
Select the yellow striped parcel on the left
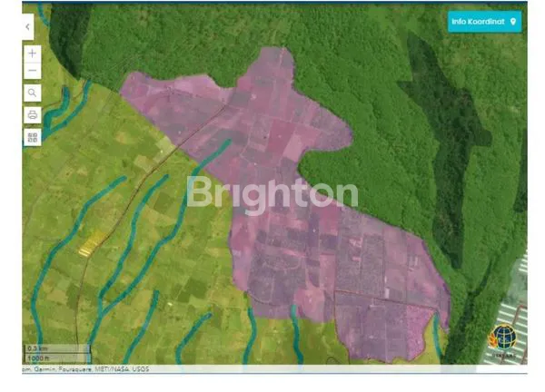[92, 243]
